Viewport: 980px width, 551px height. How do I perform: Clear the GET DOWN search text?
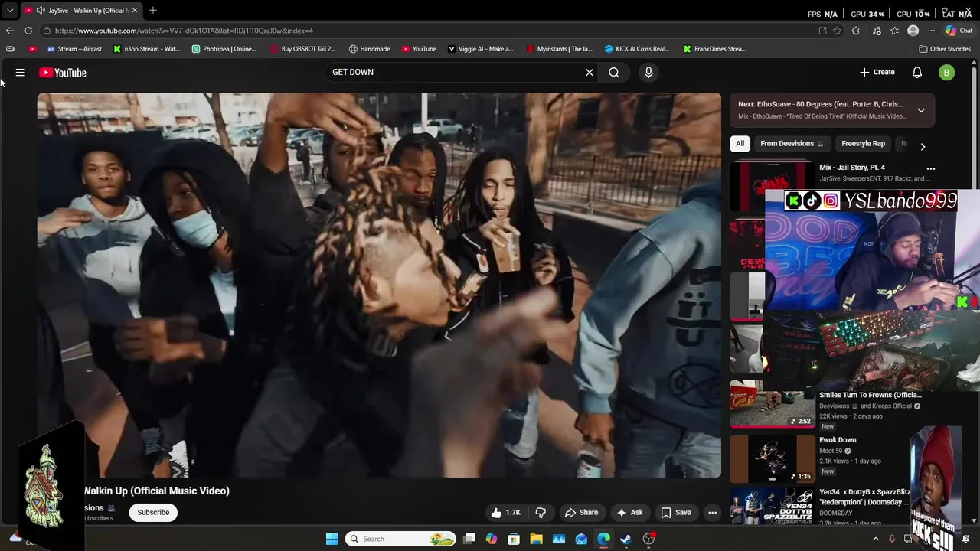pyautogui.click(x=590, y=73)
